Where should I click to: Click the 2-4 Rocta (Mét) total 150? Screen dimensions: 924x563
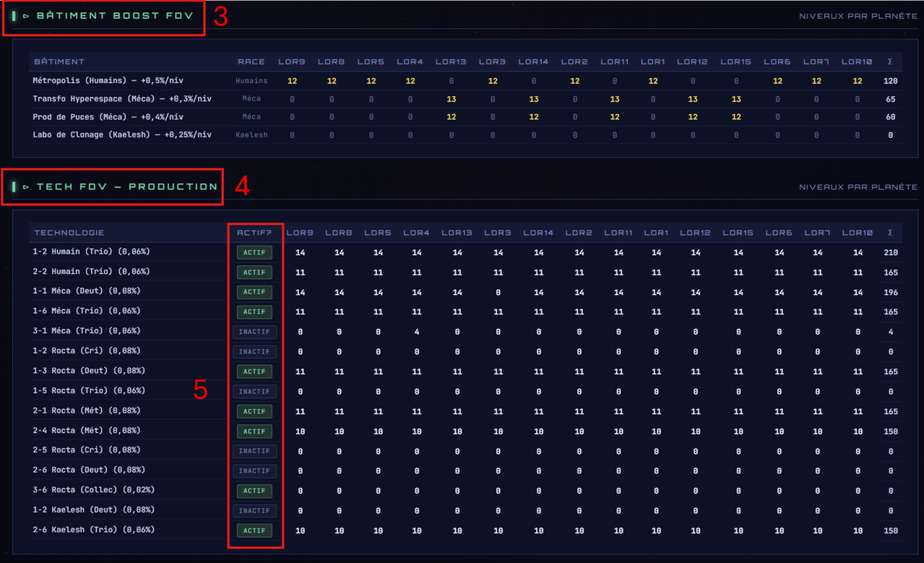point(891,431)
